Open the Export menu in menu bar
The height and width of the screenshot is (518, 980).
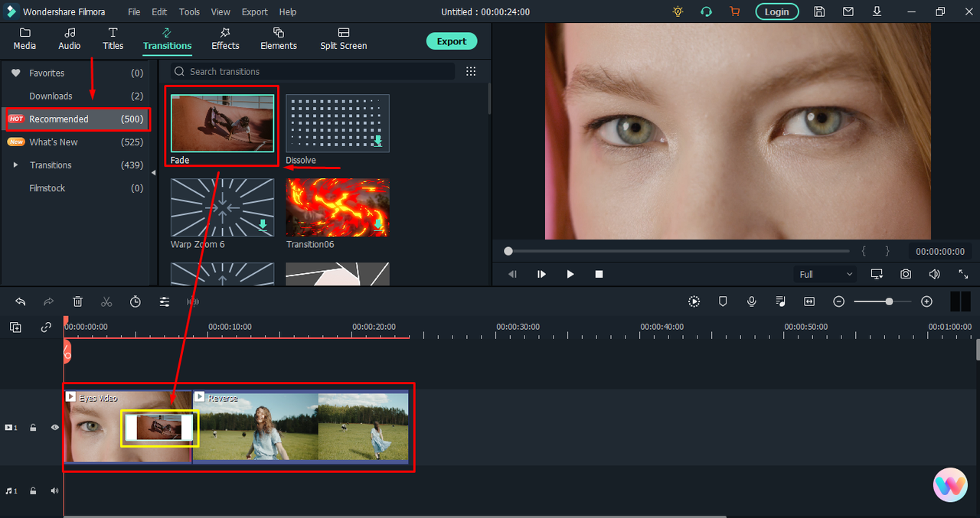tap(254, 12)
